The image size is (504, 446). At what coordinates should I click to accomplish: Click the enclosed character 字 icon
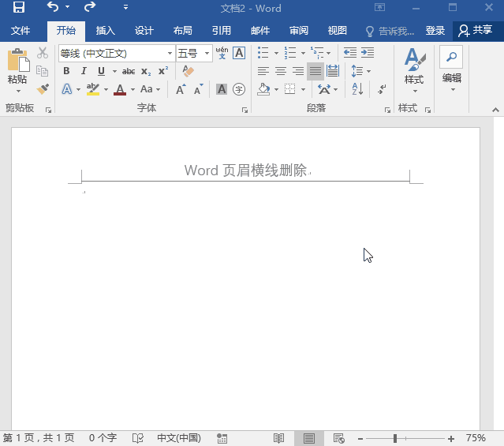point(239,89)
